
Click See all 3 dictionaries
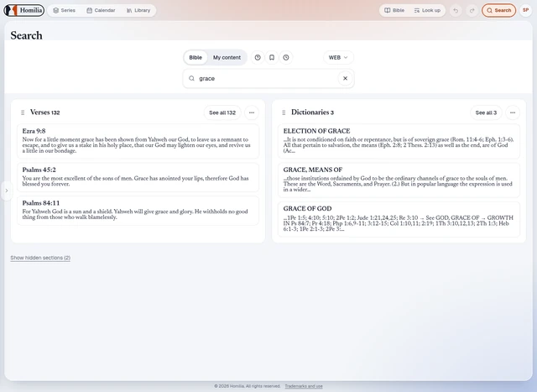486,112
